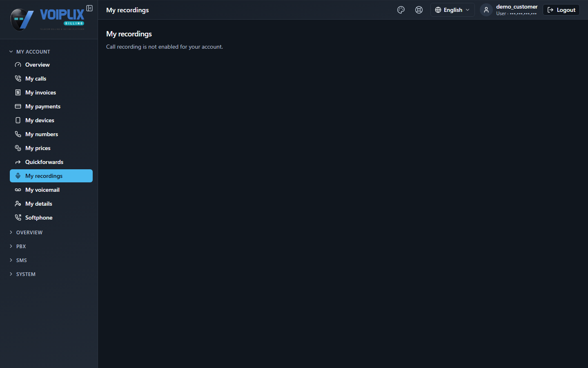Open the Overview menu item
The width and height of the screenshot is (588, 368).
(51, 65)
